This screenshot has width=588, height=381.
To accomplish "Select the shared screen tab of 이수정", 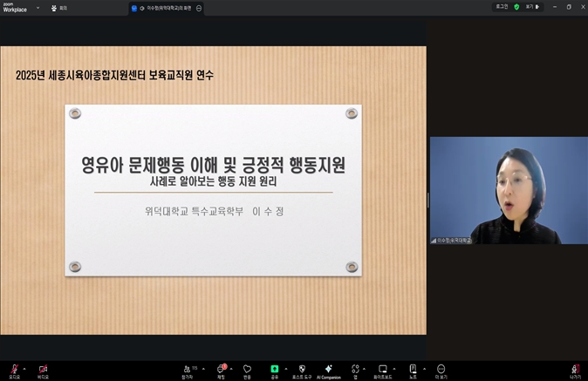I will (166, 8).
